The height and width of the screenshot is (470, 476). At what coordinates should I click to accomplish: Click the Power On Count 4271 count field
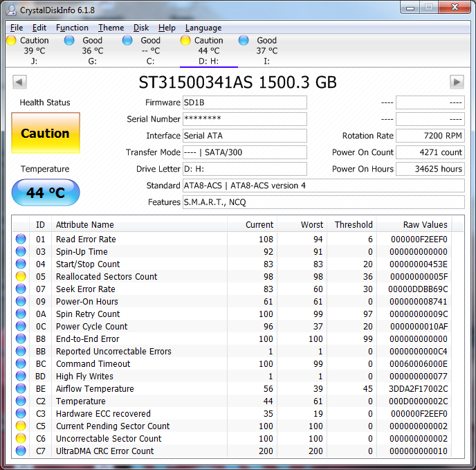[430, 152]
